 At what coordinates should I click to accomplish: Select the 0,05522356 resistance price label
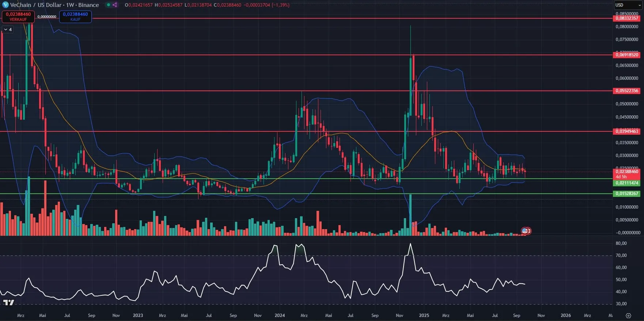click(x=626, y=91)
